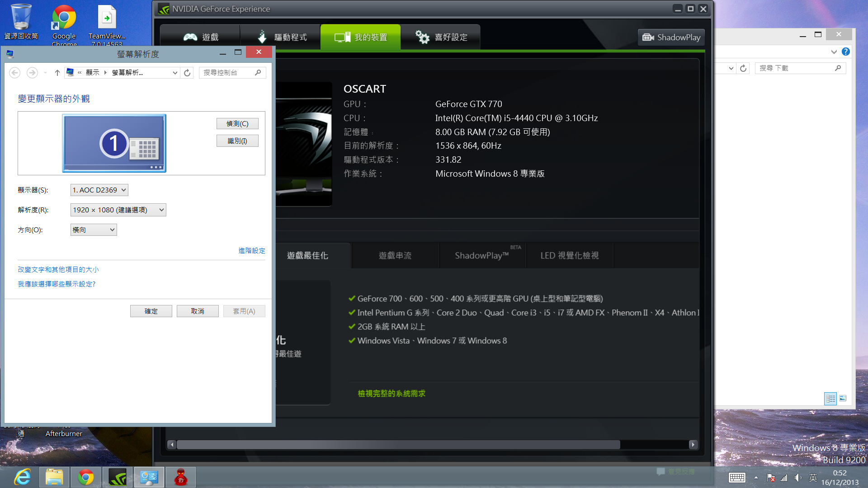Refresh the Explorer window on the right
The image size is (868, 488).
tap(743, 68)
